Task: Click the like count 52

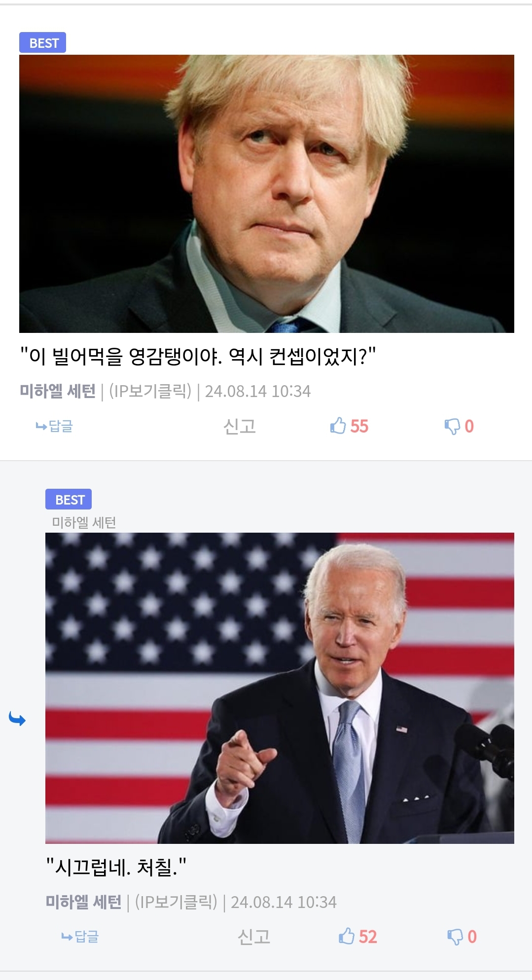Action: click(x=368, y=937)
